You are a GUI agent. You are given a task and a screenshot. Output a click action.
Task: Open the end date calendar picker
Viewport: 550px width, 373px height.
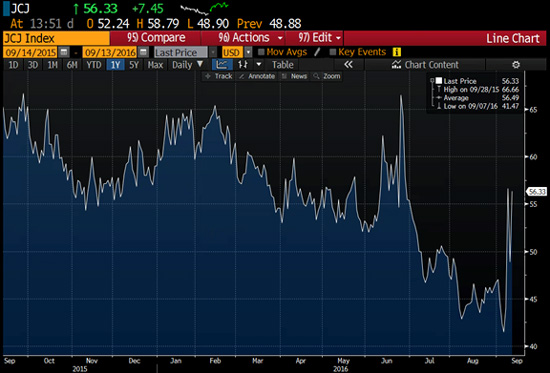pyautogui.click(x=143, y=52)
